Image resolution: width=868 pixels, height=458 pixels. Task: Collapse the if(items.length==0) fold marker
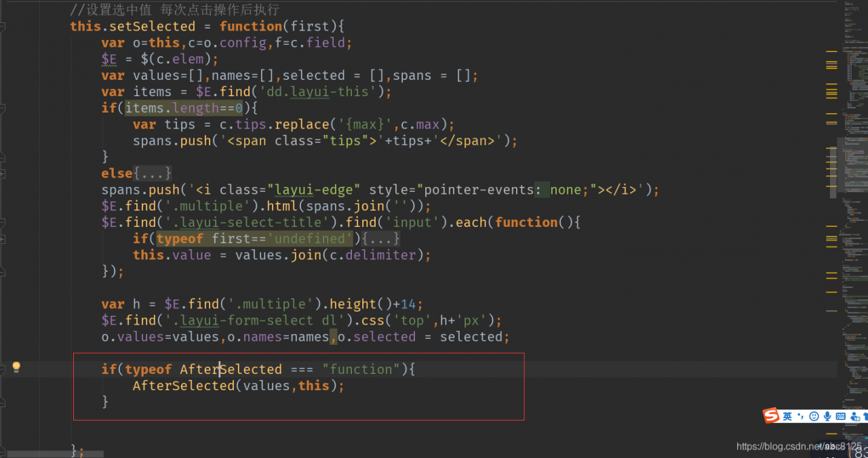click(3, 108)
